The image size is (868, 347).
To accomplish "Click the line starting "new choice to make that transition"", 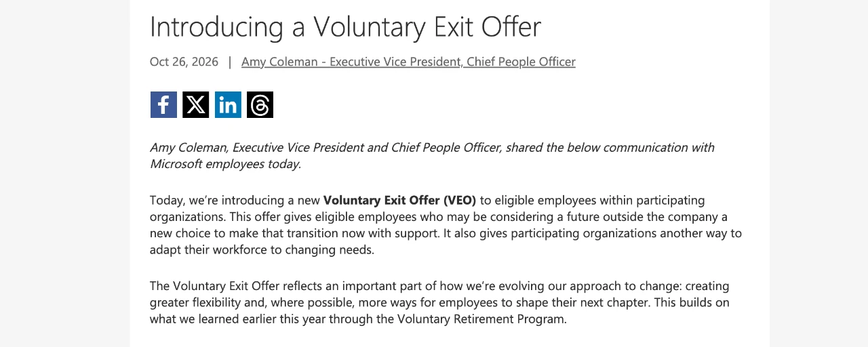I will 446,233.
